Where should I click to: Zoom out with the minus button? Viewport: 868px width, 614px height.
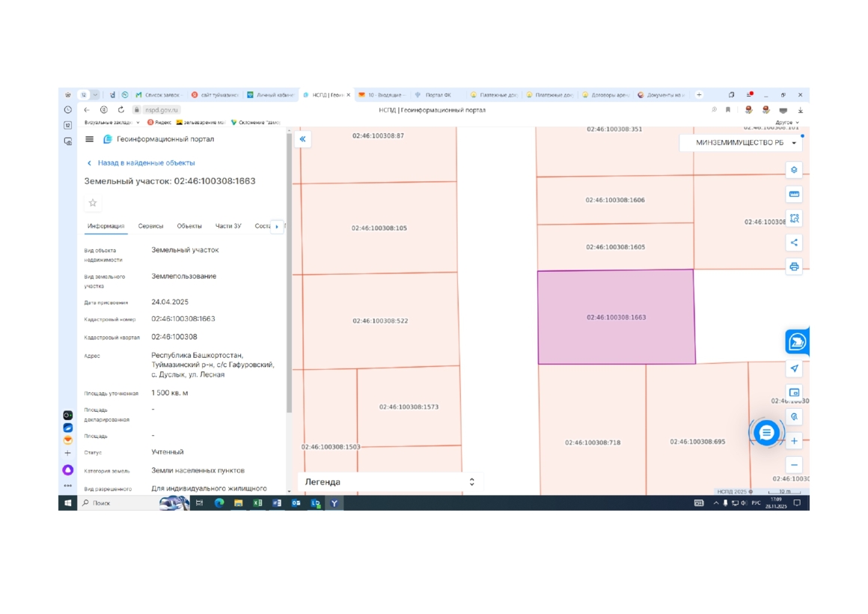point(794,465)
